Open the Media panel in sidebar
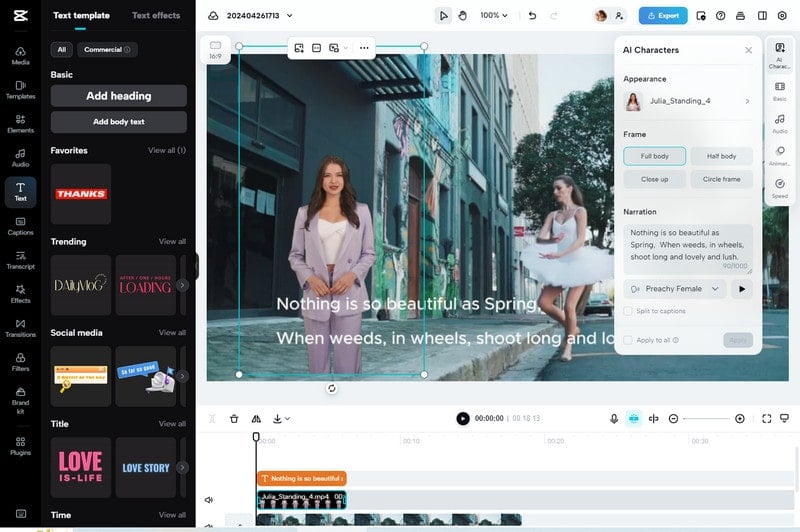Viewport: 800px width, 532px height. point(20,56)
